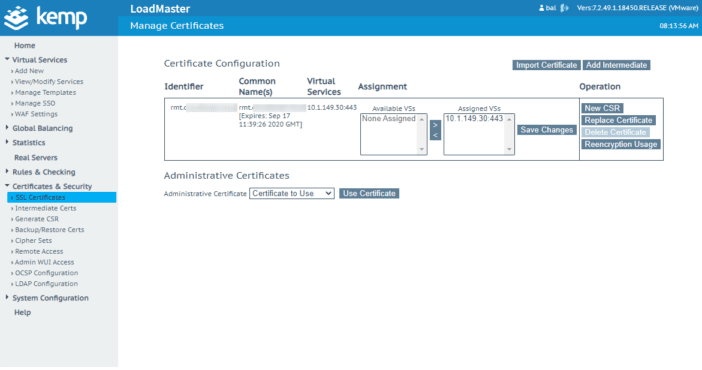Open Cipher Sets in sidebar

coord(33,241)
